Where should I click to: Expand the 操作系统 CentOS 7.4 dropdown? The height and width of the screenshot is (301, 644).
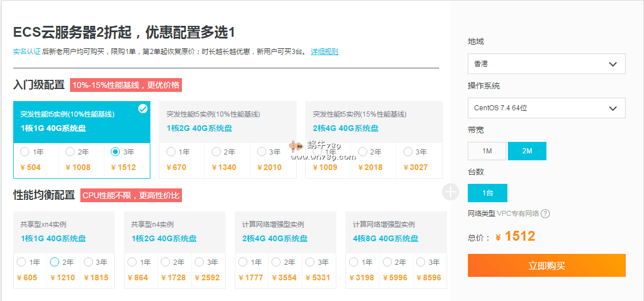[546, 108]
